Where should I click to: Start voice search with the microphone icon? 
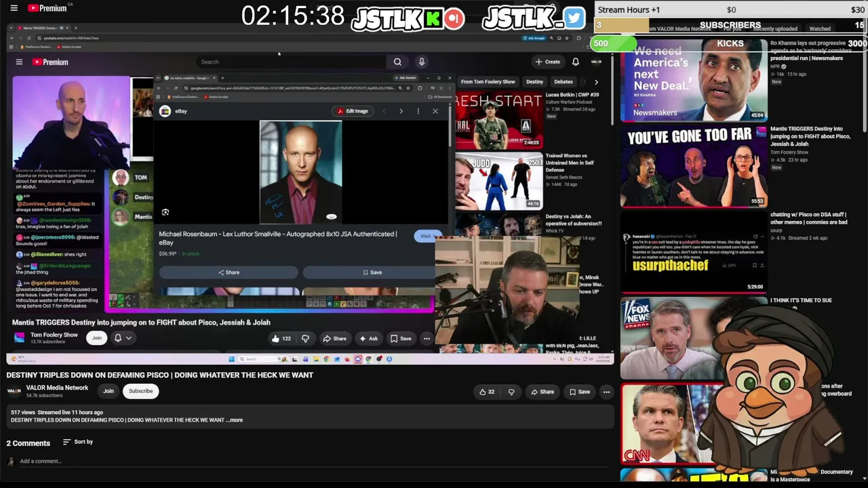[x=422, y=62]
